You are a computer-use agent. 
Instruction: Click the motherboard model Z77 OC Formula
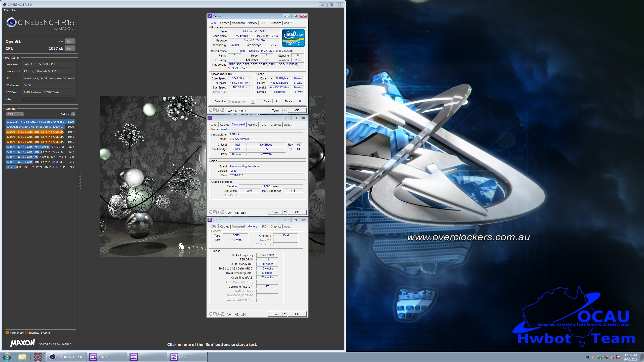252,139
